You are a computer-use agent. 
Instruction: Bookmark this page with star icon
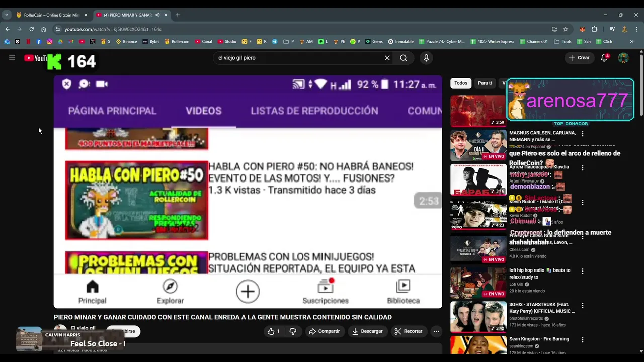coord(566,29)
